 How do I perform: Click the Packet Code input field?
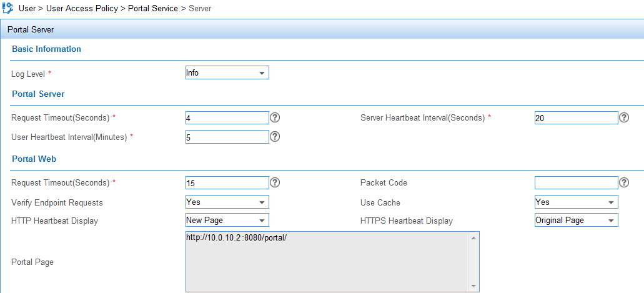[577, 182]
